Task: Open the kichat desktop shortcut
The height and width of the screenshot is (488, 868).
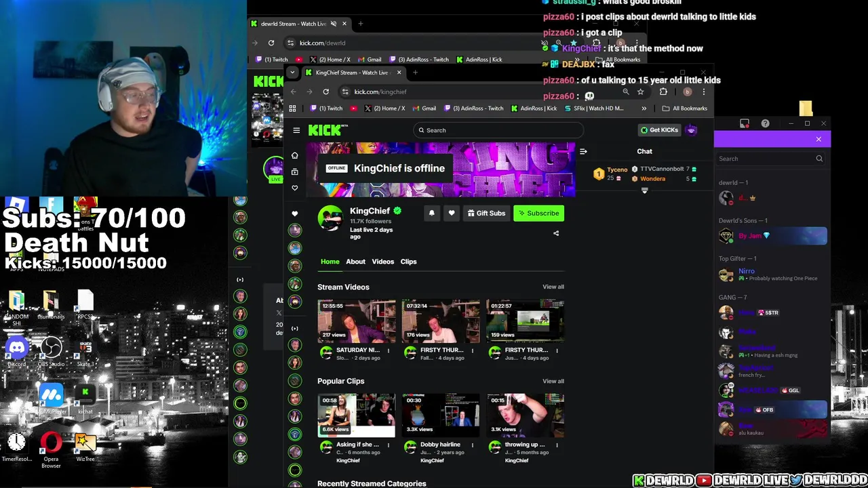Action: (85, 400)
